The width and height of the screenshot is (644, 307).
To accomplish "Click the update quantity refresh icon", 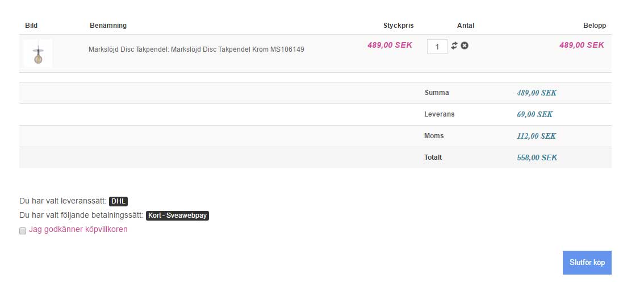I will click(454, 45).
